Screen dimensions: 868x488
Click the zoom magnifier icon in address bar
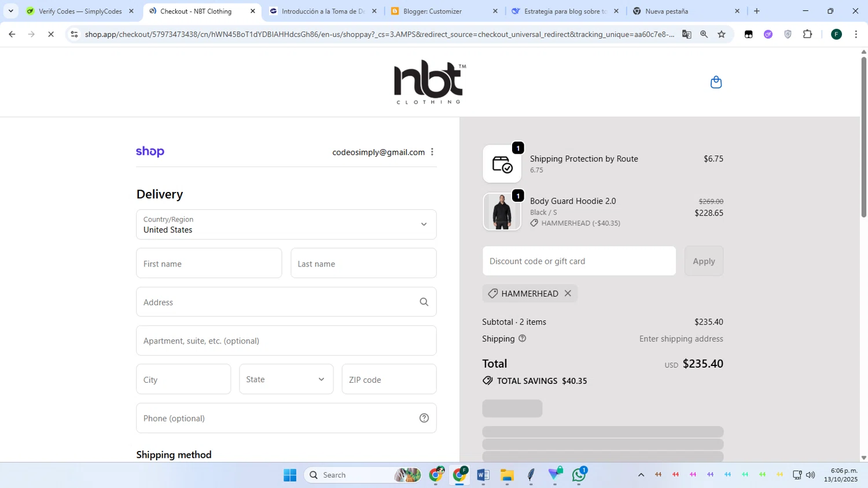704,34
